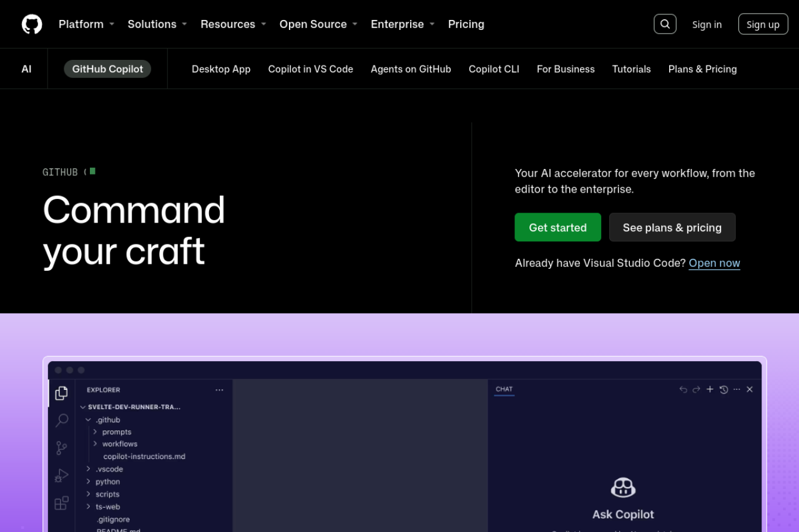Click the Command your craft heading
The height and width of the screenshot is (532, 799).
[134, 230]
